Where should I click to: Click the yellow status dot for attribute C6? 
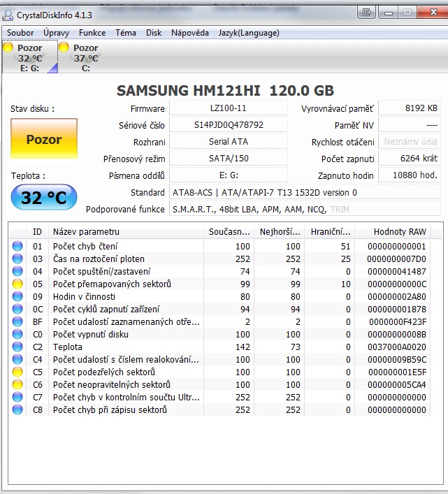point(17,385)
